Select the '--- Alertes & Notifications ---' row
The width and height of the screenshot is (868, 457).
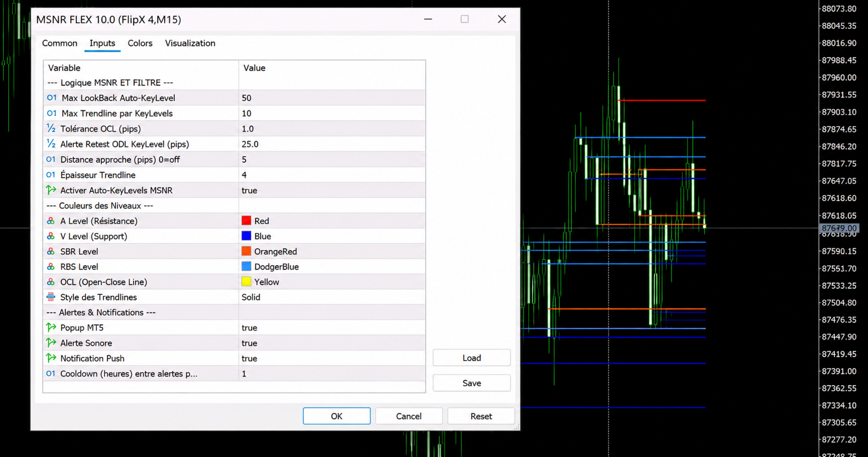pos(234,312)
